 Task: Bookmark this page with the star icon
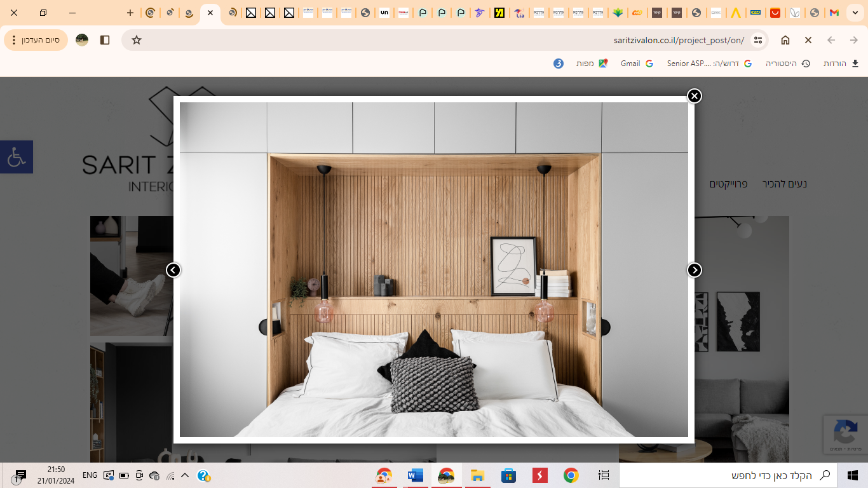pyautogui.click(x=137, y=40)
